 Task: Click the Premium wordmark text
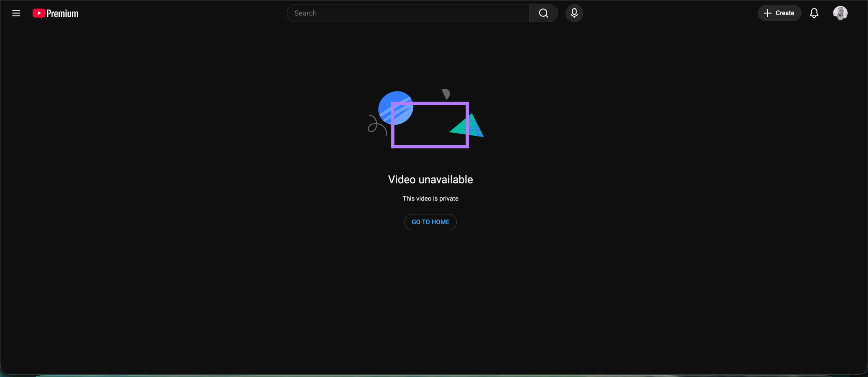pos(62,14)
